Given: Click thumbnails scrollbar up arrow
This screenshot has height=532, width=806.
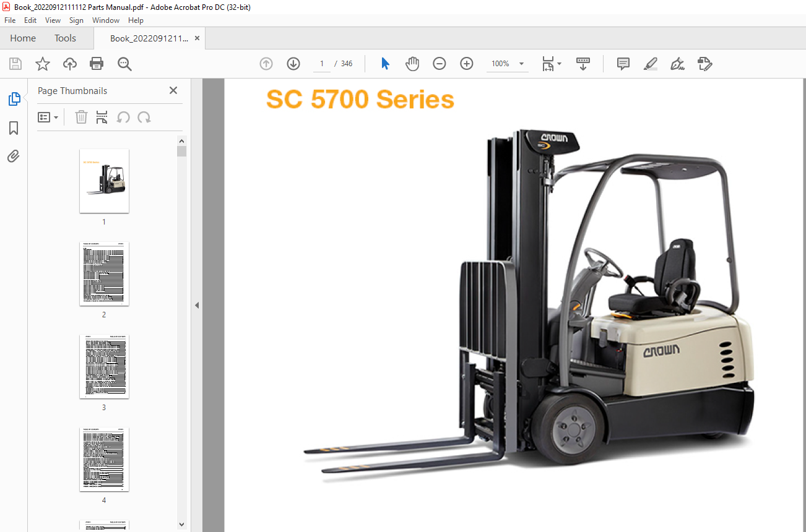Looking at the screenshot, I should [181, 140].
